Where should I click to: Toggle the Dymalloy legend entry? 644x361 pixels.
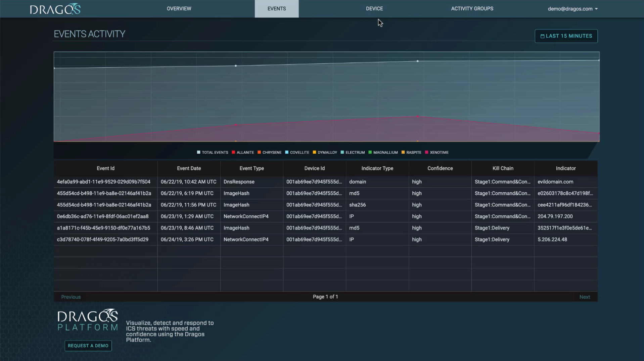coord(325,152)
